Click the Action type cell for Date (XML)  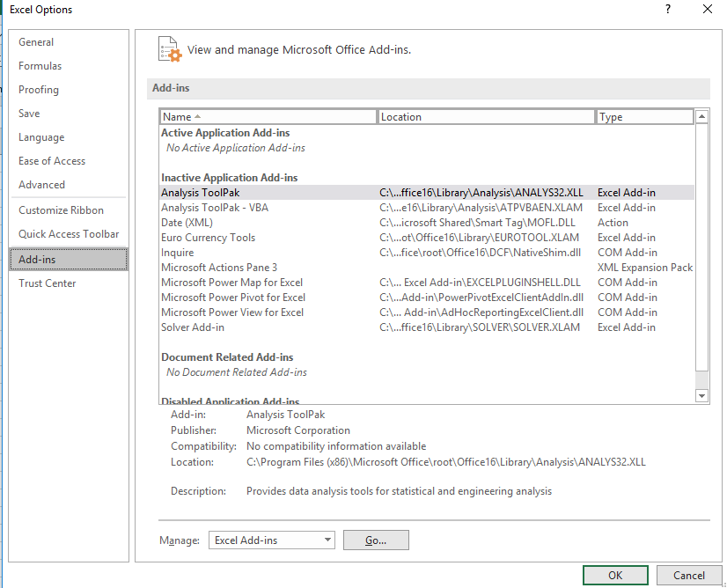(613, 223)
